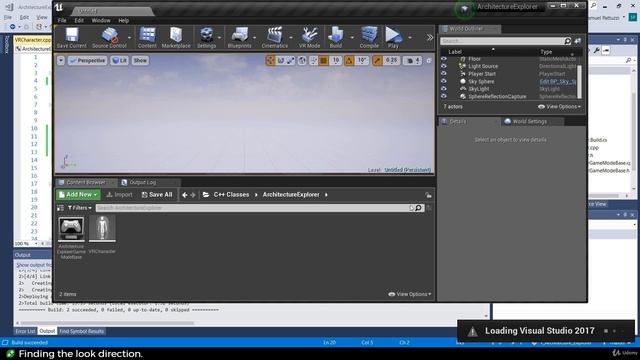
Task: Expand the toolbar overflow double-arrow
Action: click(x=430, y=38)
